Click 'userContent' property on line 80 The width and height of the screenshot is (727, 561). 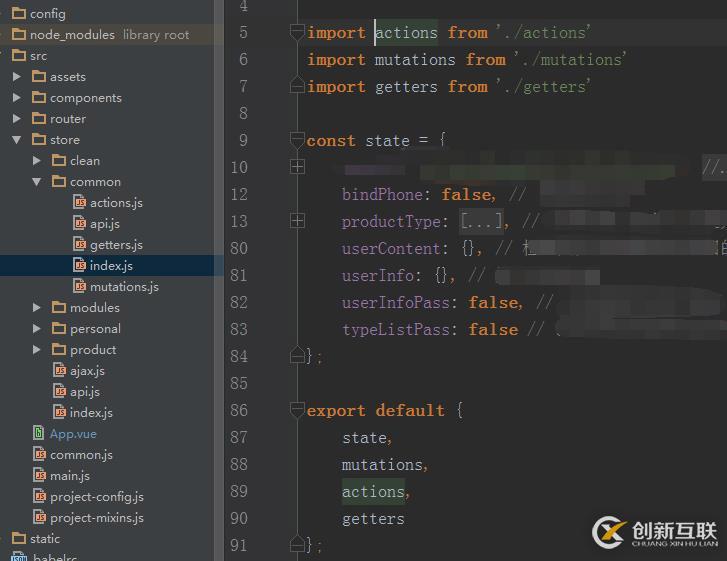(x=391, y=249)
